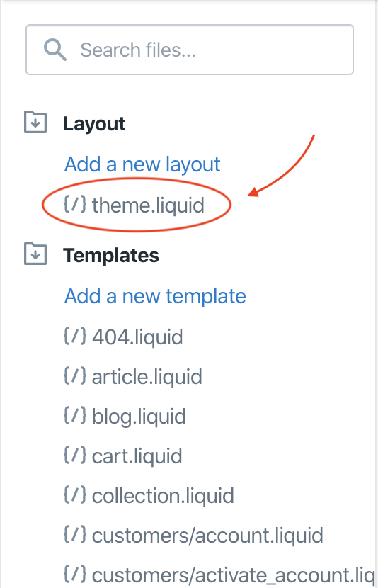
Task: Click the code icon beside customers/account.liquid
Action: click(75, 534)
